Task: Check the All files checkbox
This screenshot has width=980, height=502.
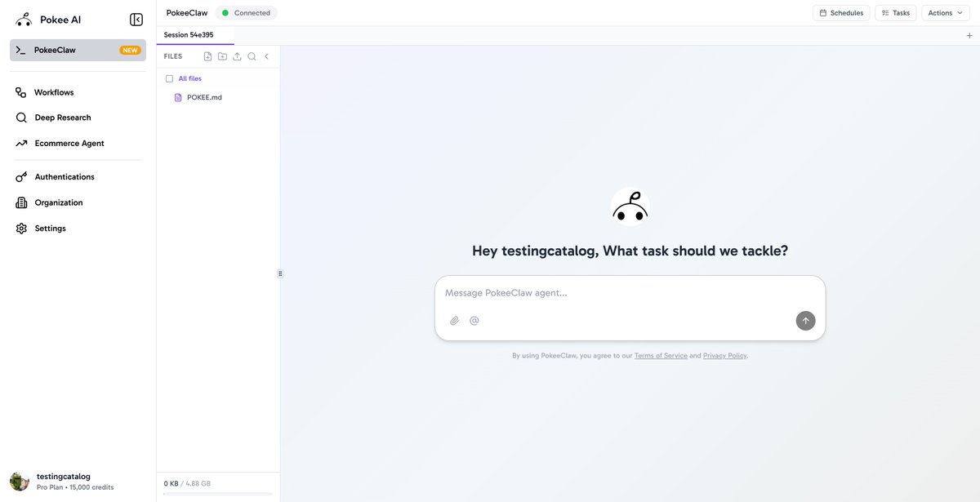Action: [169, 78]
